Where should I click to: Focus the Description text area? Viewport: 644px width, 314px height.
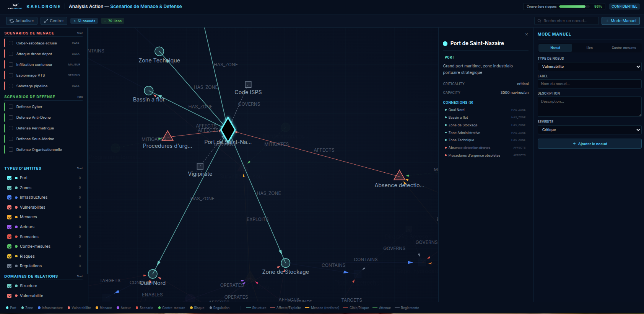pos(589,106)
